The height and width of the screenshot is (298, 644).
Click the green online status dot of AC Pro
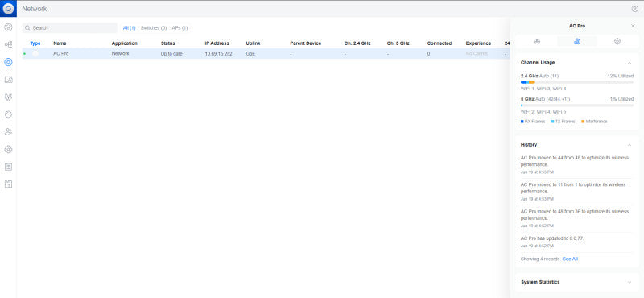(x=25, y=53)
